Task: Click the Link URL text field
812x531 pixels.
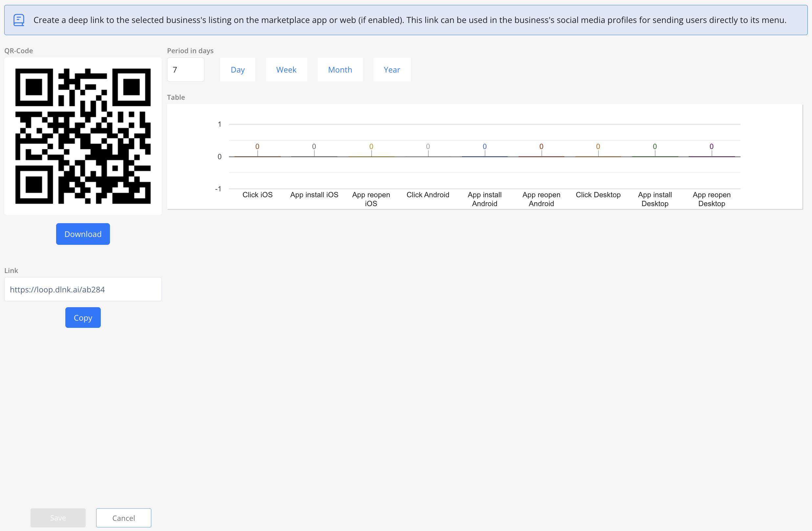Action: click(x=83, y=289)
